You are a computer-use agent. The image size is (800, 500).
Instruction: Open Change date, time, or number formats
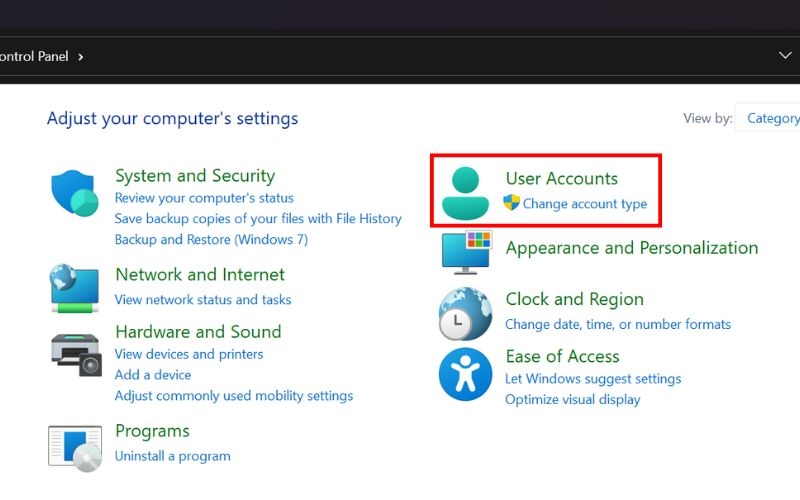pos(618,324)
